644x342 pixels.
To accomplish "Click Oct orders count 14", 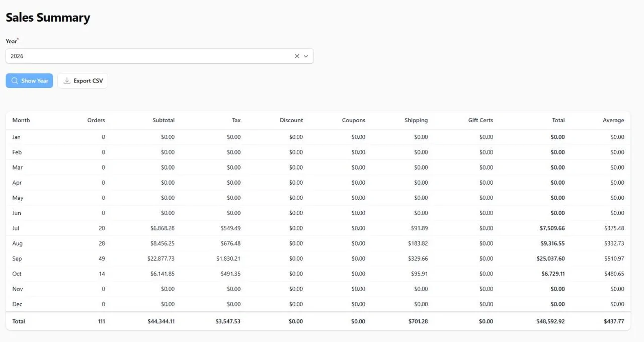I will (102, 274).
